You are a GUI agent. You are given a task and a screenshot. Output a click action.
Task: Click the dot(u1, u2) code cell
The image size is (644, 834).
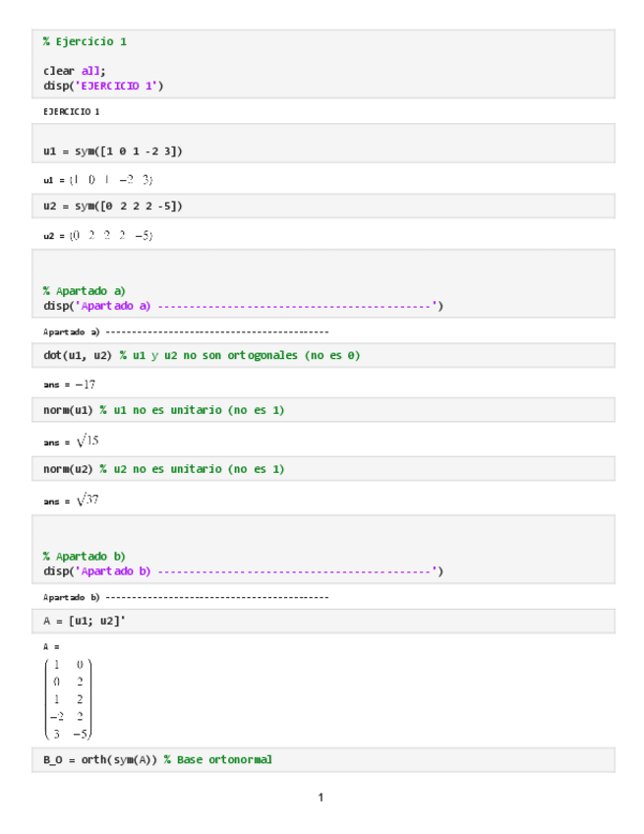point(202,355)
